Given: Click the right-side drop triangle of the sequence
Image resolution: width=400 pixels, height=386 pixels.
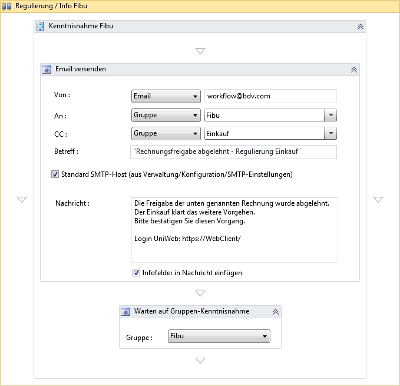Looking at the screenshot, I should click(378, 200).
